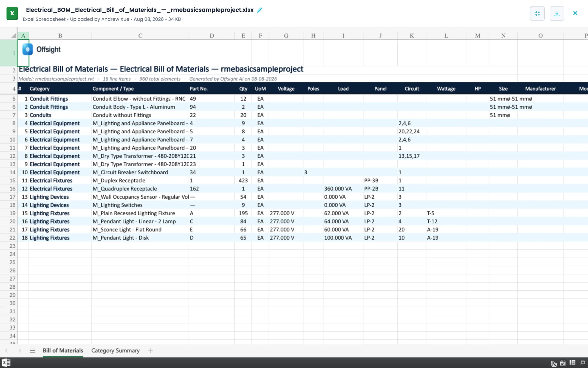Click the 20,22,24 circuit cell
The width and height of the screenshot is (588, 368).
click(412, 131)
